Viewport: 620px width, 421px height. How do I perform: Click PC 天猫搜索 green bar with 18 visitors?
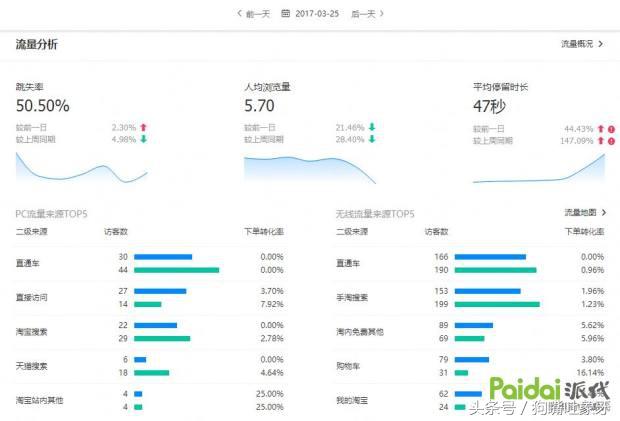coord(151,373)
